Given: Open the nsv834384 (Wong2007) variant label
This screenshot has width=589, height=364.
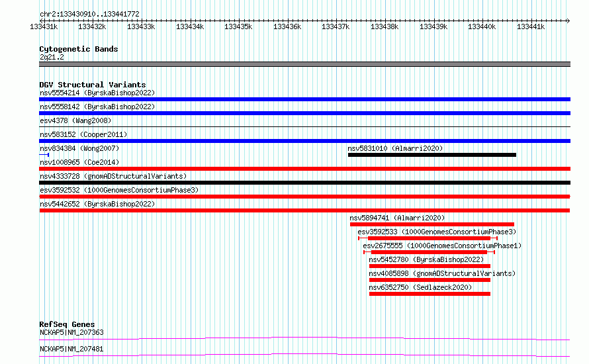Looking at the screenshot, I should tap(79, 148).
